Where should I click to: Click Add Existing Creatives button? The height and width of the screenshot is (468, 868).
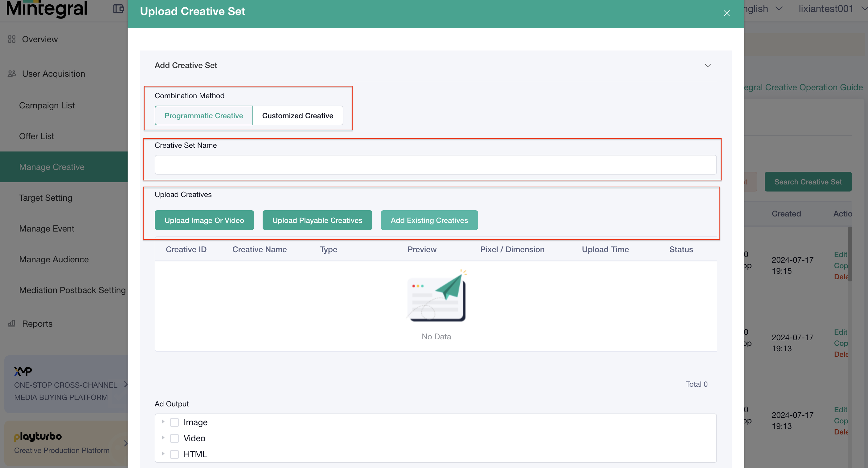coord(429,220)
